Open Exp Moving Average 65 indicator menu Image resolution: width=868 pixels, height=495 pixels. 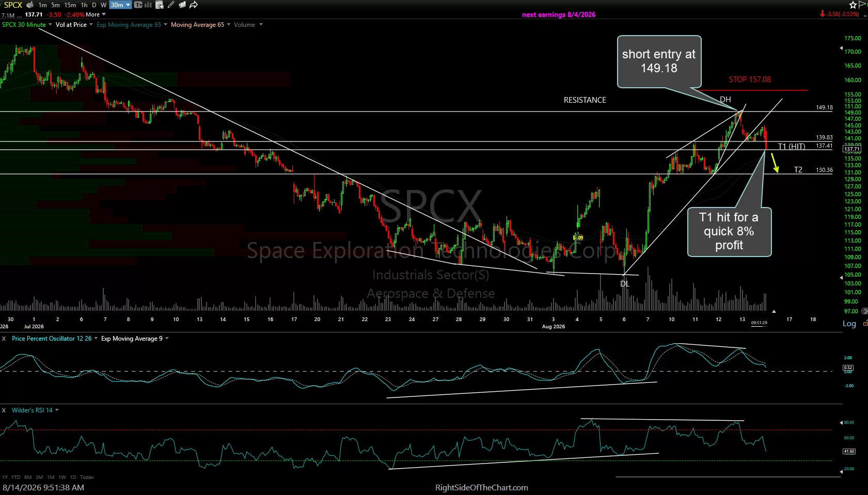(132, 25)
